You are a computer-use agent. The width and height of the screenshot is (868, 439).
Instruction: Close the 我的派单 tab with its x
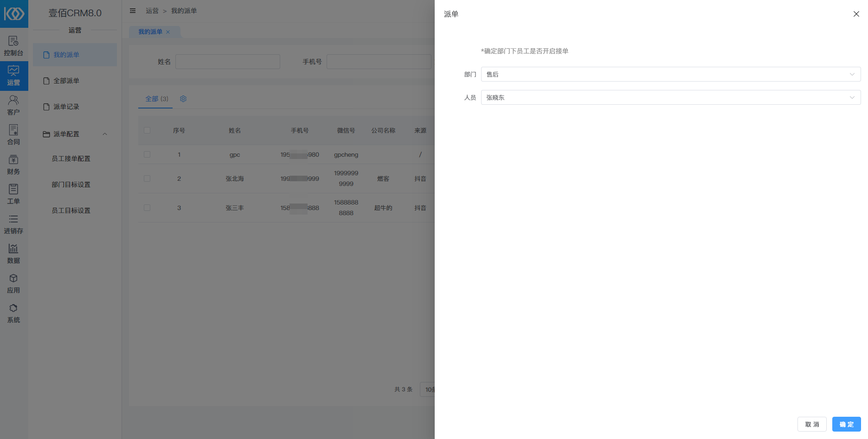pyautogui.click(x=168, y=32)
